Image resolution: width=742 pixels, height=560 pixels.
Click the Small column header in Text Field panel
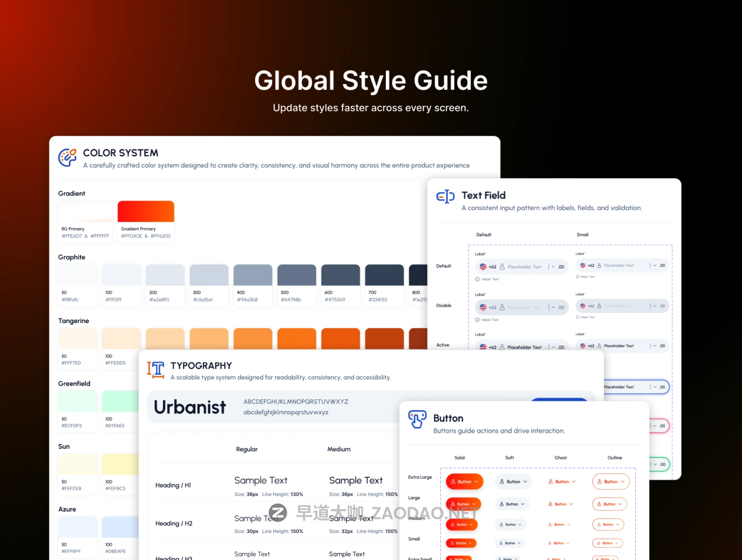(x=583, y=235)
